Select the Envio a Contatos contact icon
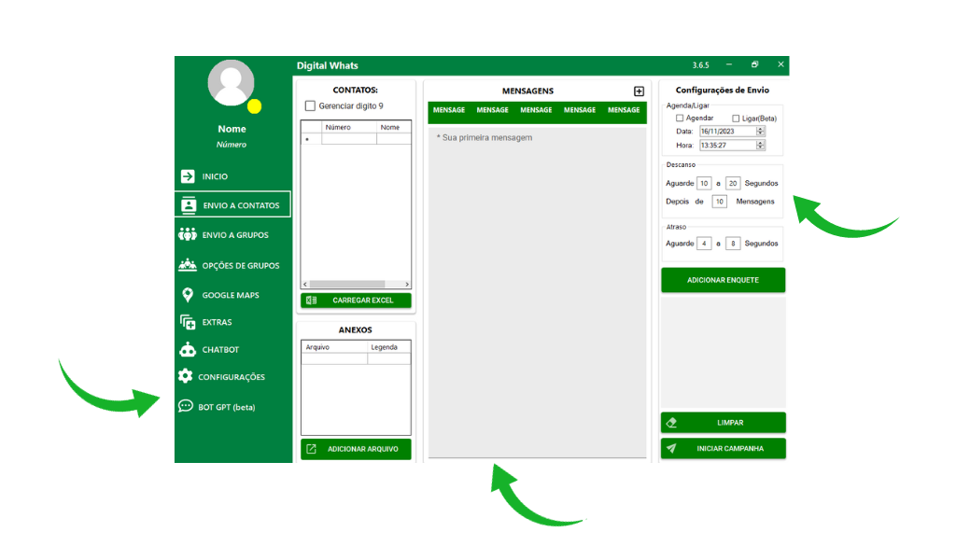 [189, 205]
